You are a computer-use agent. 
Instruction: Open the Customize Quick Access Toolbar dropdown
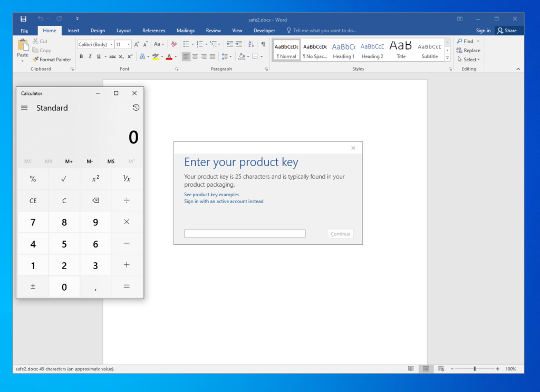click(x=77, y=18)
